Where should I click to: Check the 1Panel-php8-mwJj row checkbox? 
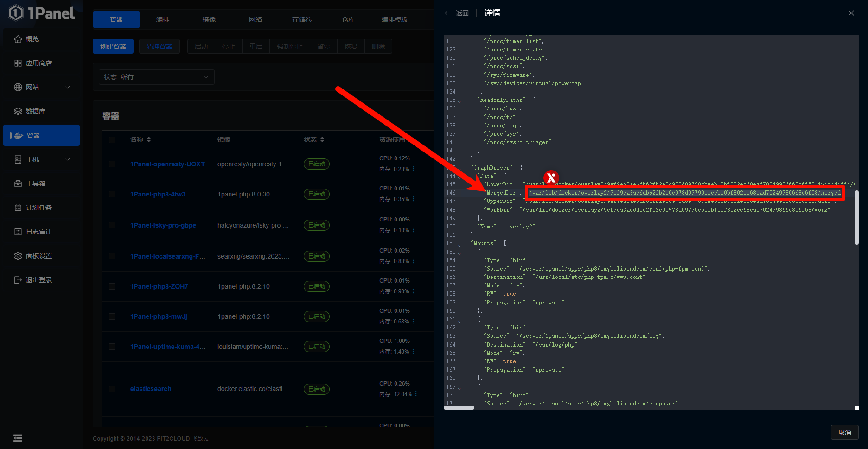coord(112,316)
